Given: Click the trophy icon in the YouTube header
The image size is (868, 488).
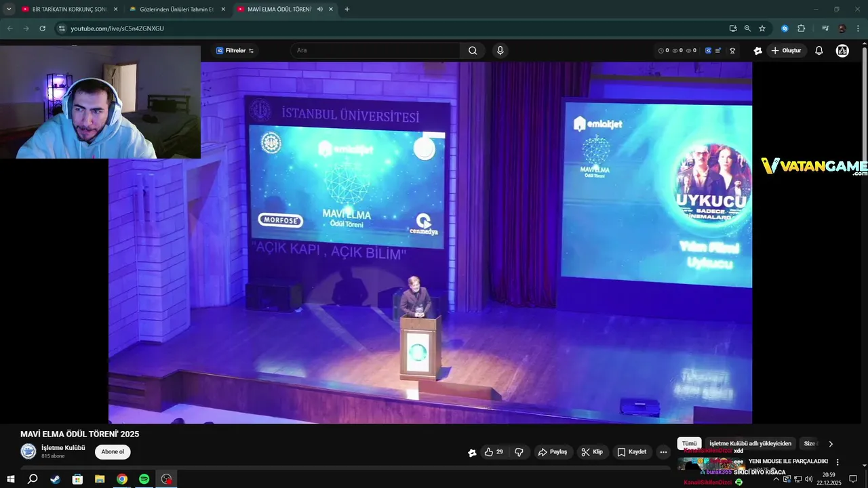Looking at the screenshot, I should (732, 51).
